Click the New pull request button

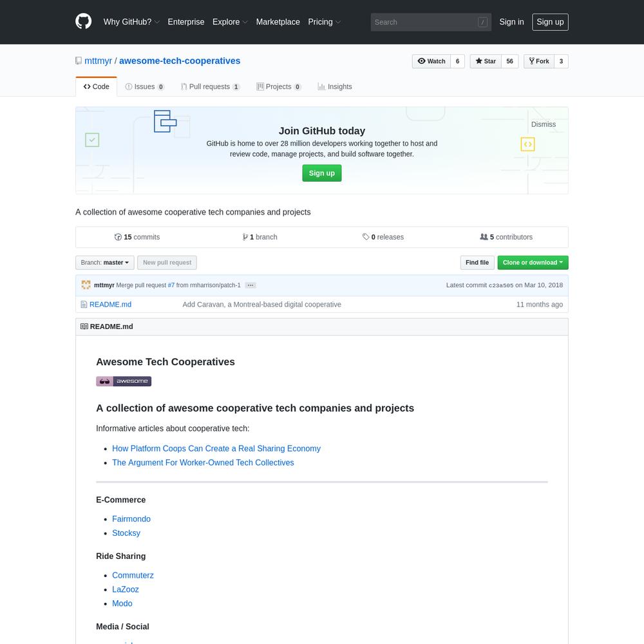tap(167, 263)
